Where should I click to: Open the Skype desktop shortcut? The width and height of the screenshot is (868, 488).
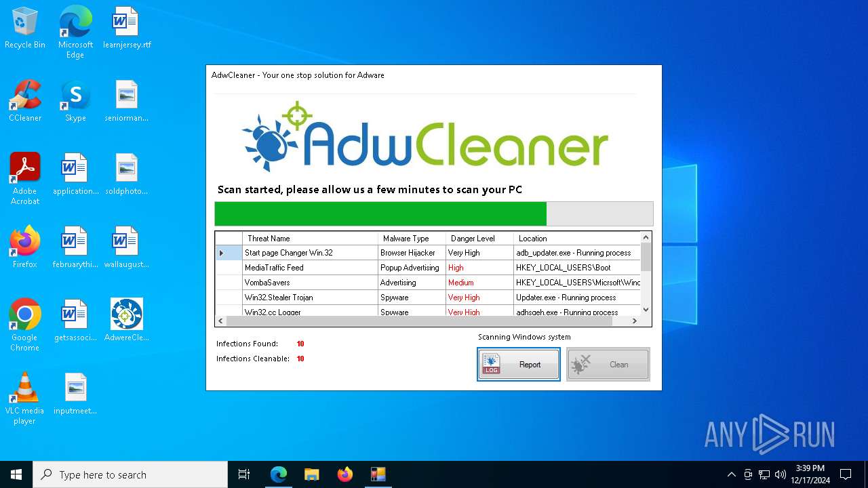[75, 102]
